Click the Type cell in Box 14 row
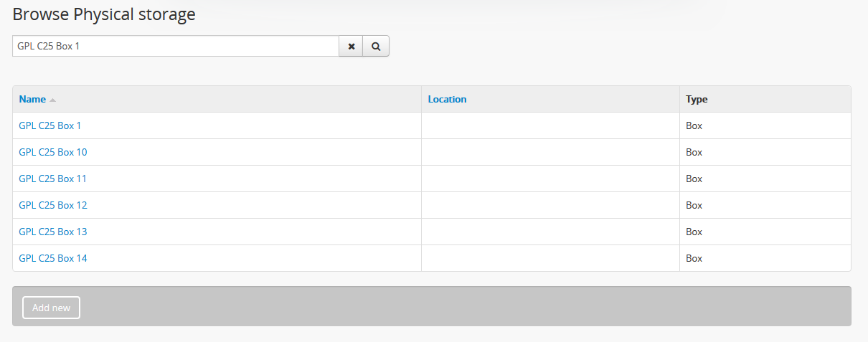868x342 pixels. click(694, 258)
